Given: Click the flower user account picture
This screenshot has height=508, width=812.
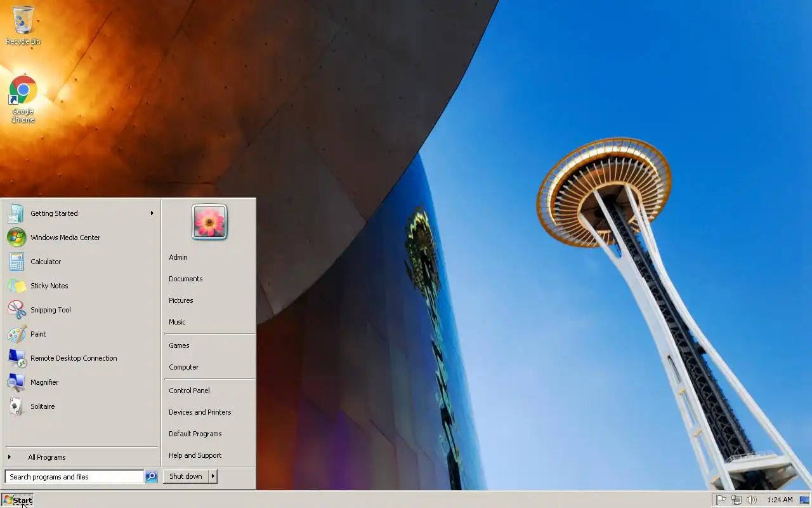Looking at the screenshot, I should (x=209, y=222).
